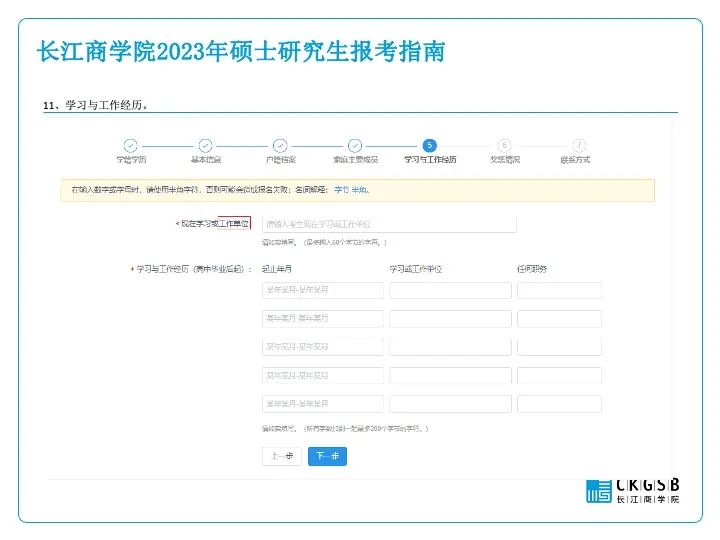Click the greyed step 6 circle
The image size is (720, 540).
[504, 146]
